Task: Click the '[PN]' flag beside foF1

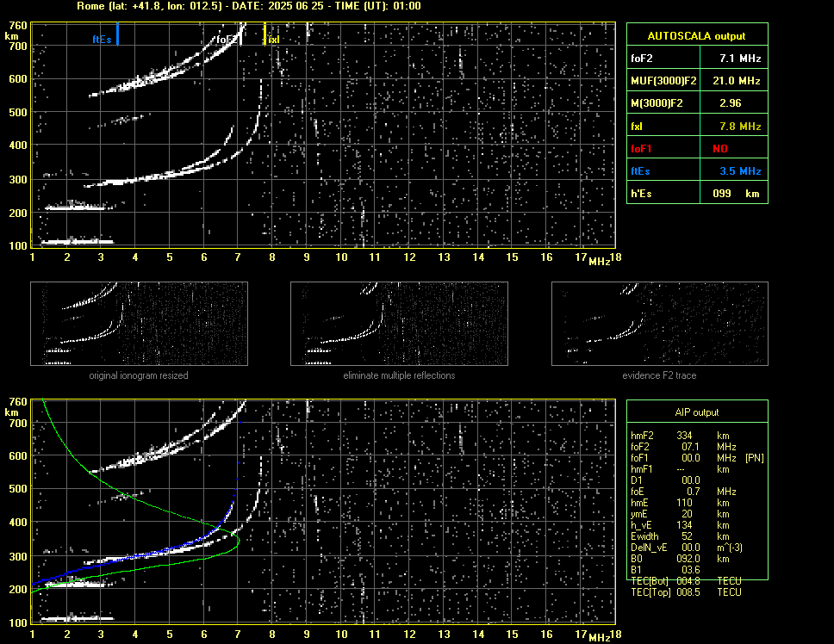Action: click(x=754, y=458)
